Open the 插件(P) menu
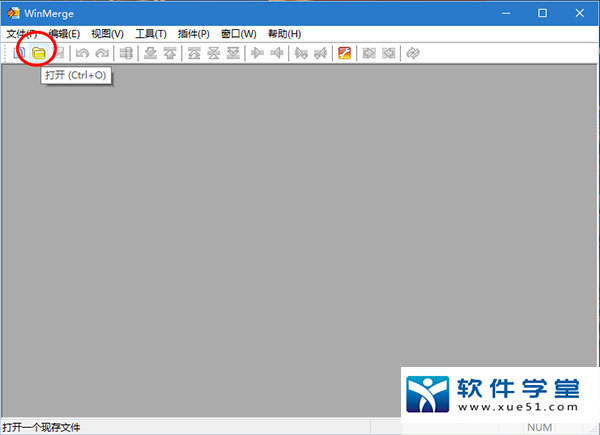Image resolution: width=600 pixels, height=435 pixels. (194, 34)
